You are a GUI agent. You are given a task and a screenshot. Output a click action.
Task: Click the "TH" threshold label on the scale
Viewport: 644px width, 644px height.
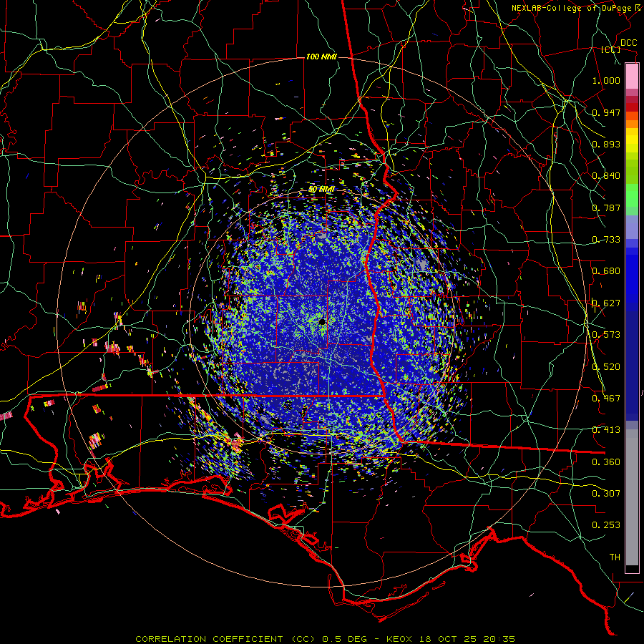(x=615, y=557)
